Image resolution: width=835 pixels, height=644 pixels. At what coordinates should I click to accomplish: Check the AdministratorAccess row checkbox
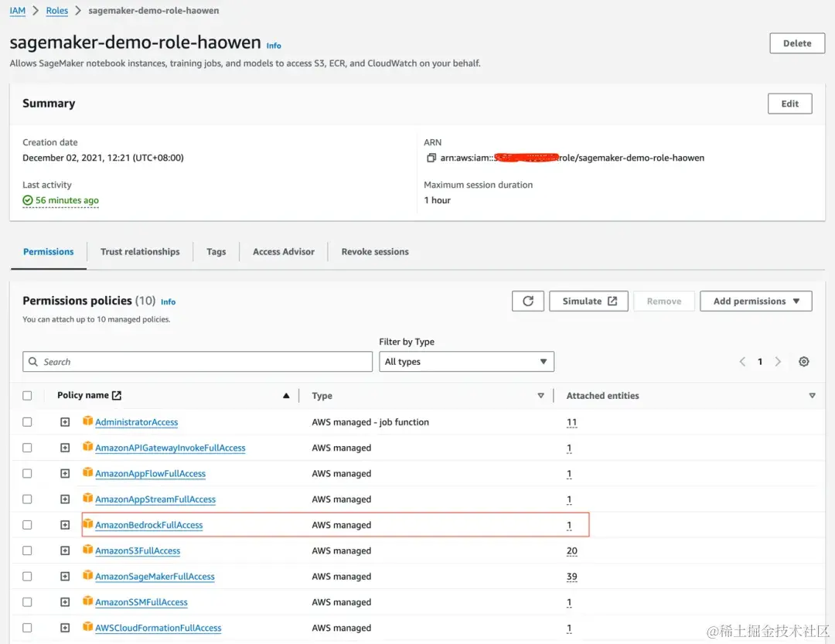pos(27,422)
